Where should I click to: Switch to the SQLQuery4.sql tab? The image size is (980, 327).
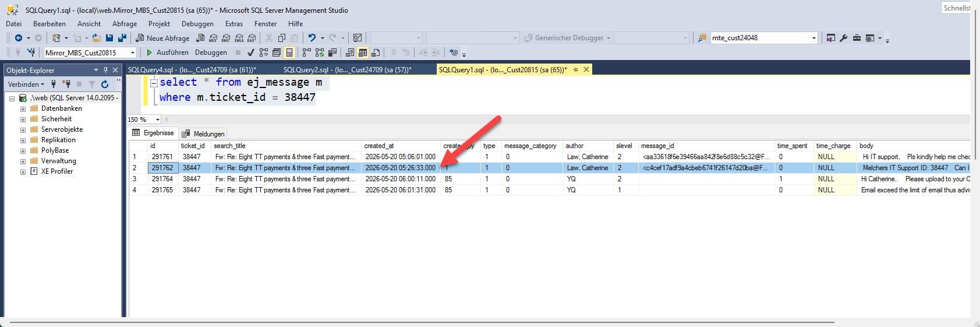[x=192, y=69]
